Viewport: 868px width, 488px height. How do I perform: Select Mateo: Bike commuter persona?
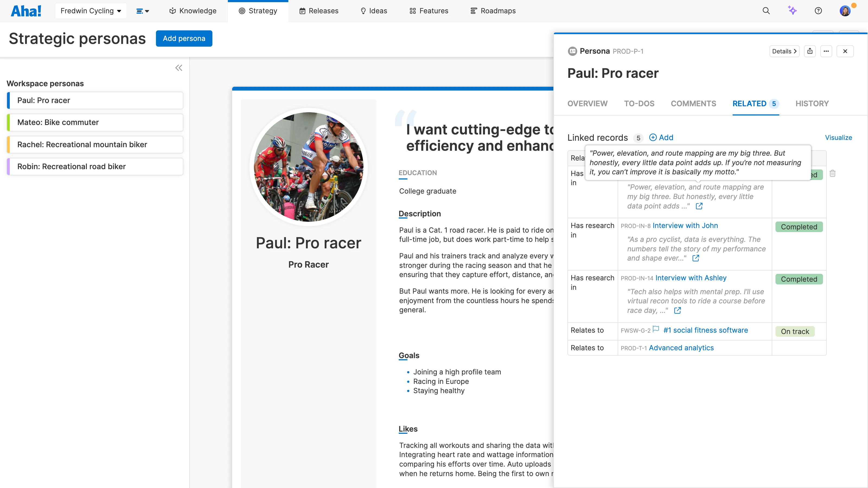coord(95,122)
